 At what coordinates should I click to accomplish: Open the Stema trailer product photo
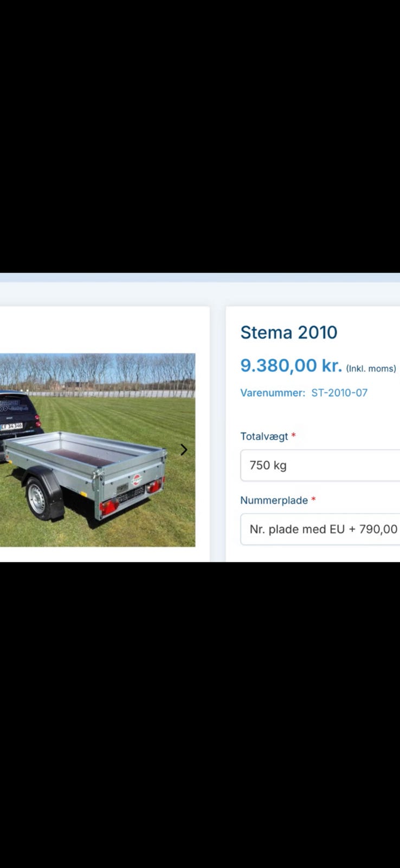pyautogui.click(x=98, y=450)
